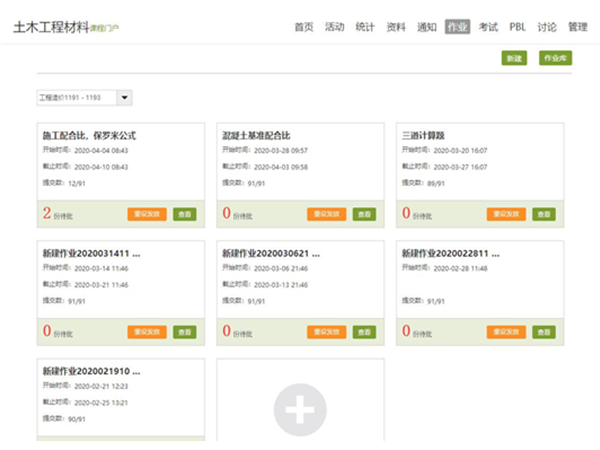Viewport: 600px width, 450px height.
Task: Open the class dropdown 工程造价1191 - 1193
Action: pos(76,98)
